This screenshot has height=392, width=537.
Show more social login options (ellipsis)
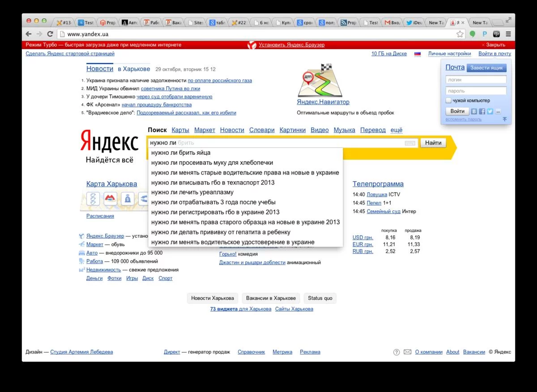pos(498,111)
